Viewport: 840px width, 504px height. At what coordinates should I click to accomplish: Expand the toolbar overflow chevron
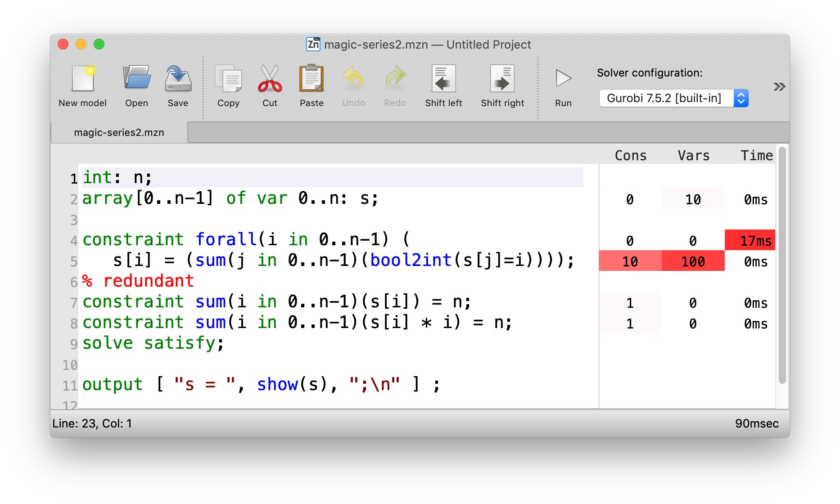[x=779, y=87]
